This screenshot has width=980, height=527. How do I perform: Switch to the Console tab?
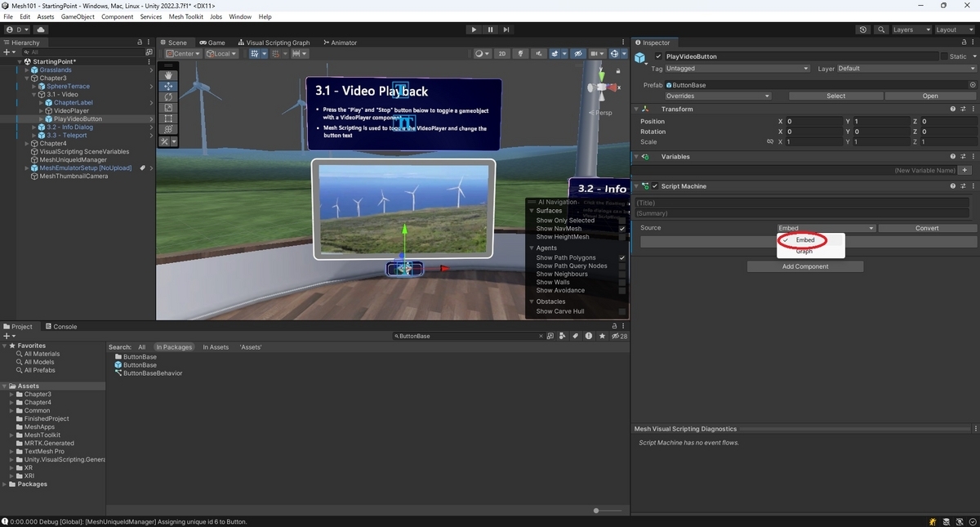coord(60,326)
